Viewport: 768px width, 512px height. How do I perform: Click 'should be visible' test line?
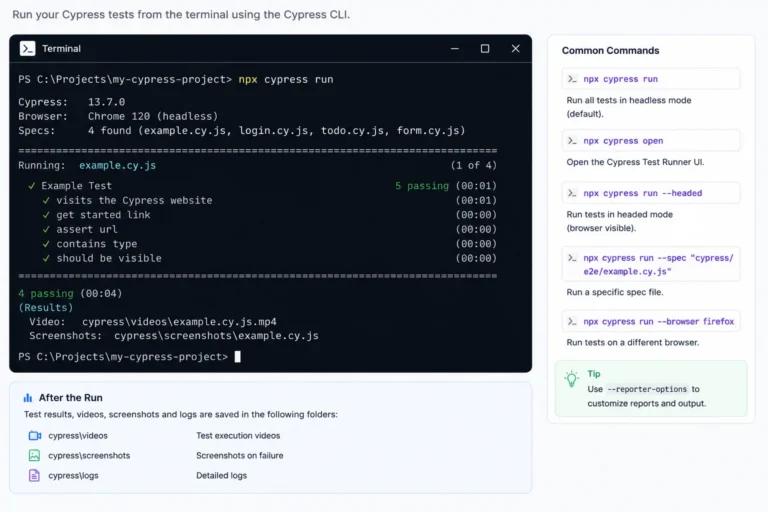[109, 258]
